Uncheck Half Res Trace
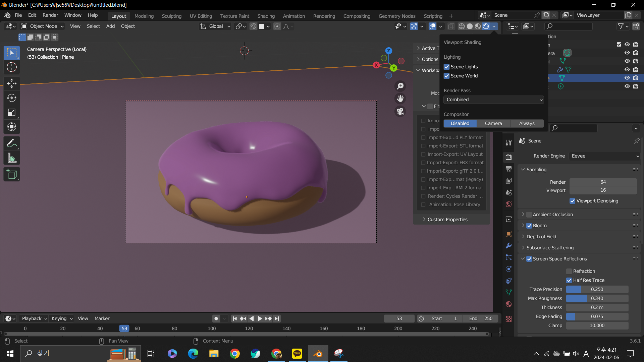This screenshot has width=644, height=362. click(x=569, y=280)
